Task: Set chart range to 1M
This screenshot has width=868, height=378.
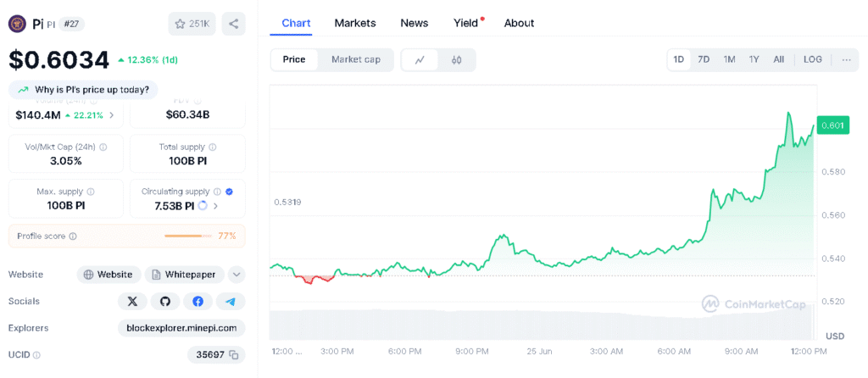Action: coord(729,60)
